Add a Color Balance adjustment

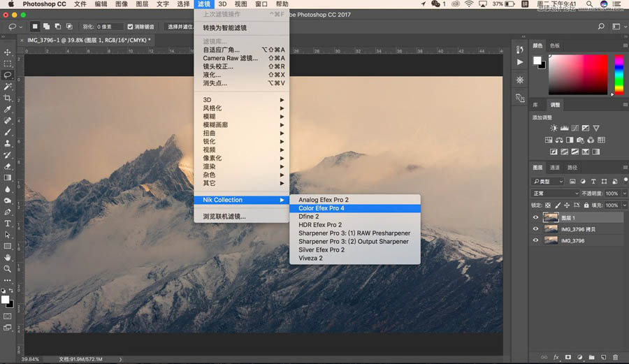click(559, 140)
